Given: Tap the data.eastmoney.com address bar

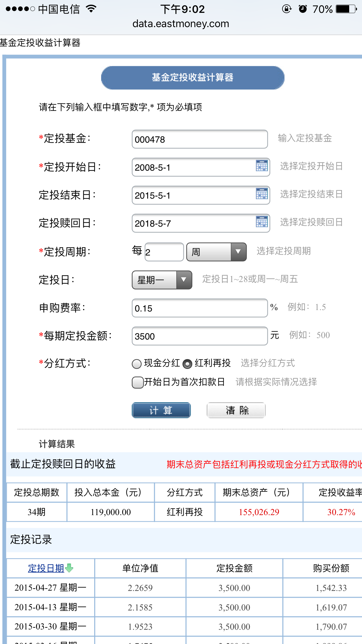Looking at the screenshot, I should coord(181,24).
